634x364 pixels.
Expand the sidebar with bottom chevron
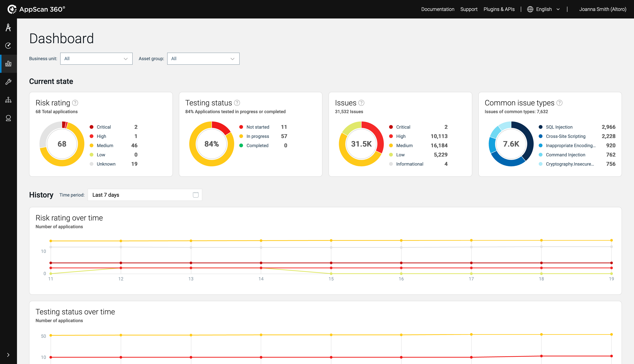8,355
